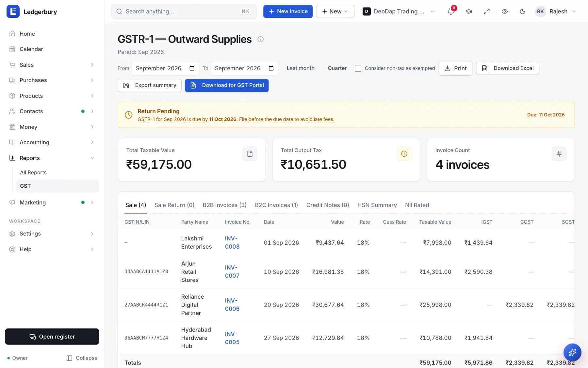Click the hash icon on Invoice Count card

[559, 154]
